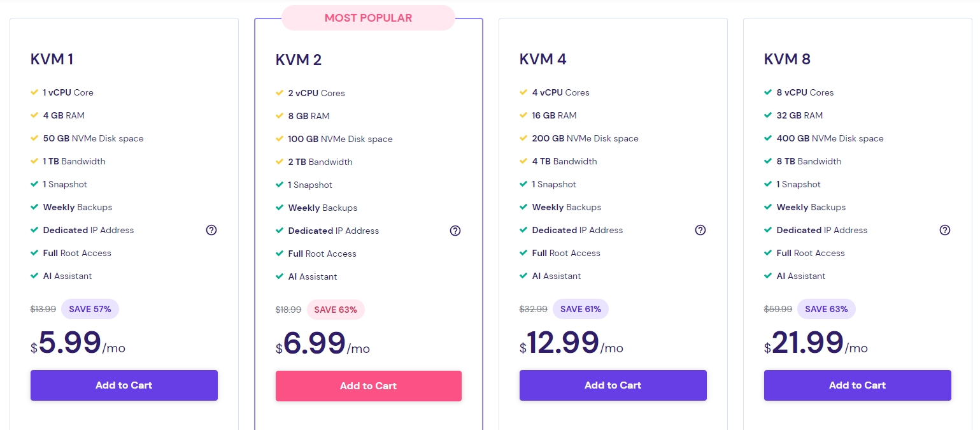Add the KVM 8 plan to cart

(x=858, y=385)
